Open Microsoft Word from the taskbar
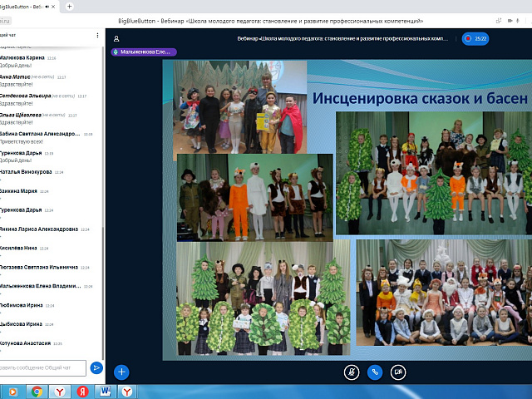Image resolution: width=532 pixels, height=399 pixels. click(x=106, y=392)
